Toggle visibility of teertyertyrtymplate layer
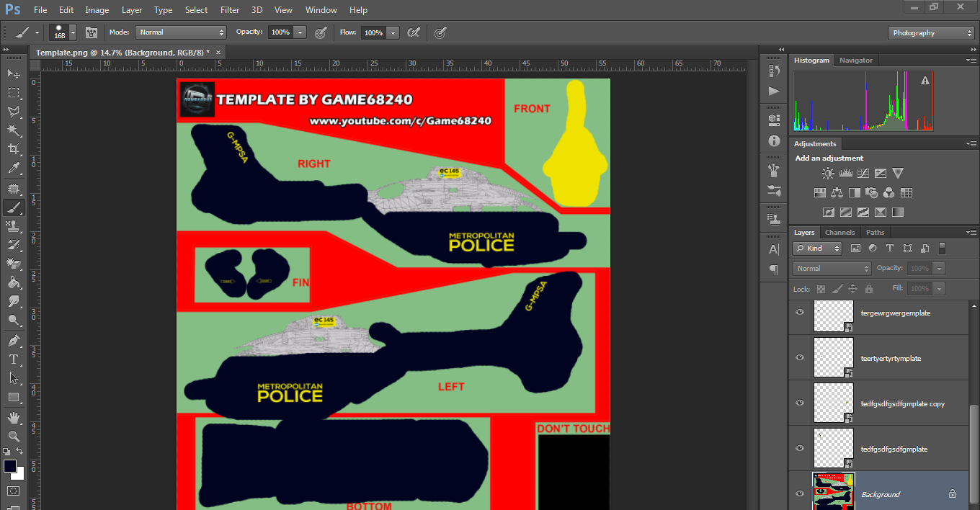Image resolution: width=980 pixels, height=510 pixels. tap(799, 357)
